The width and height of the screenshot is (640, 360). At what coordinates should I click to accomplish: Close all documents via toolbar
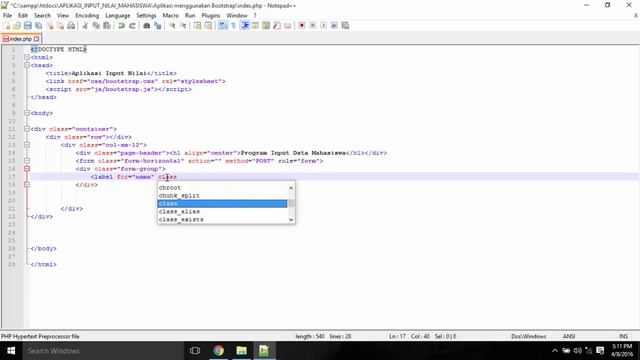click(x=60, y=26)
